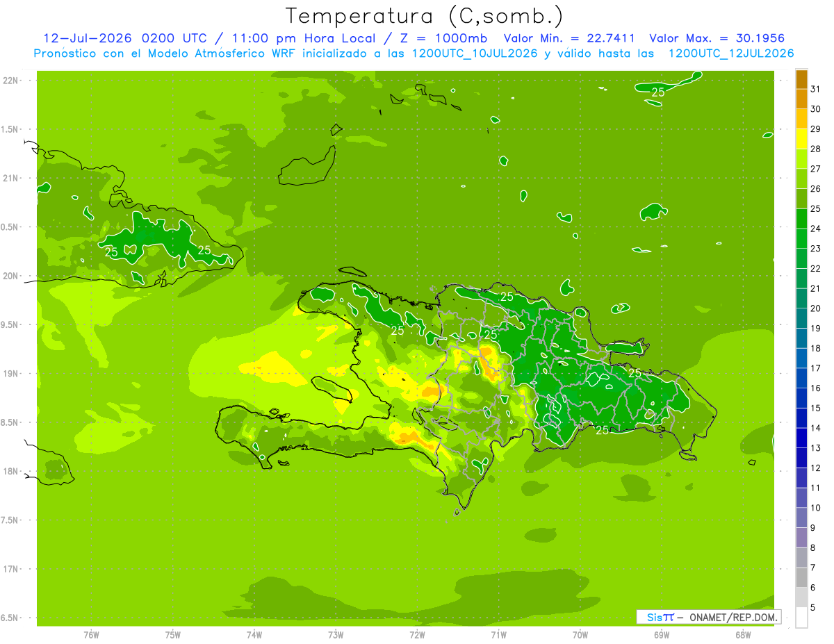Click the '18N' latitude axis label
Image resolution: width=834 pixels, height=644 pixels.
tap(12, 471)
